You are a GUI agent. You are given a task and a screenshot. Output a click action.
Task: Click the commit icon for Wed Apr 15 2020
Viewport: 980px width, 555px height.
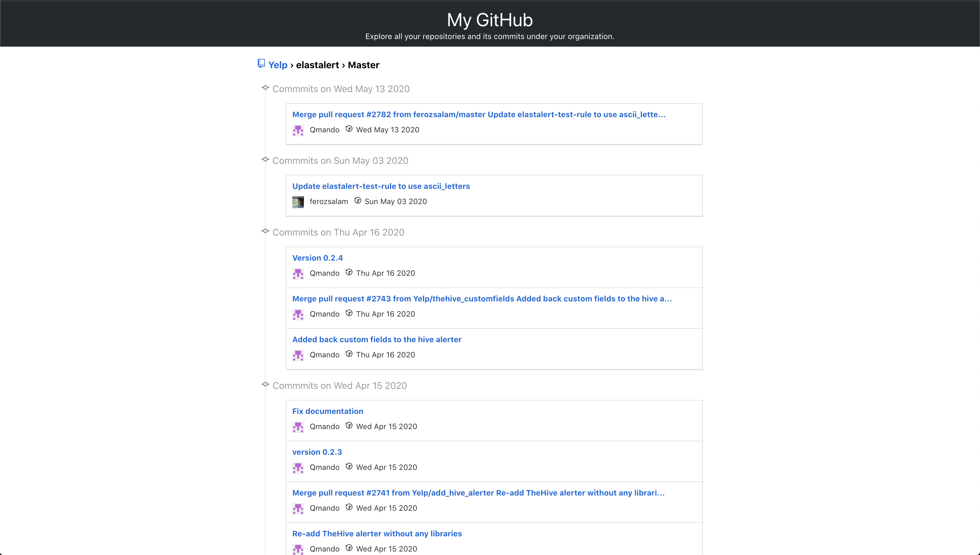[265, 385]
